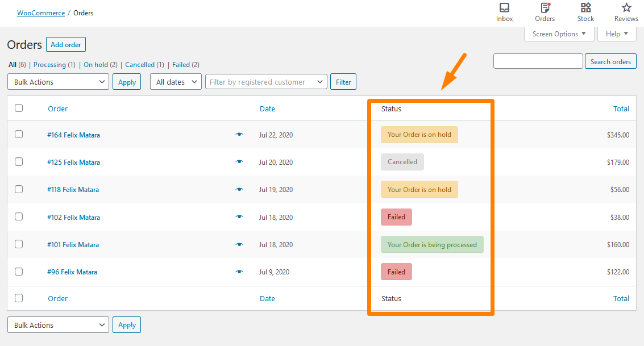Expand Screen Options panel

559,34
